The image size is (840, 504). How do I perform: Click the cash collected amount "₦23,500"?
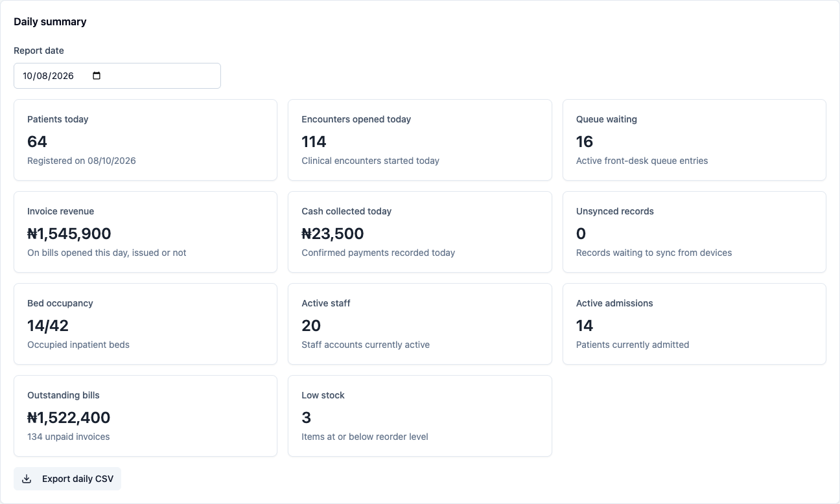click(x=332, y=233)
